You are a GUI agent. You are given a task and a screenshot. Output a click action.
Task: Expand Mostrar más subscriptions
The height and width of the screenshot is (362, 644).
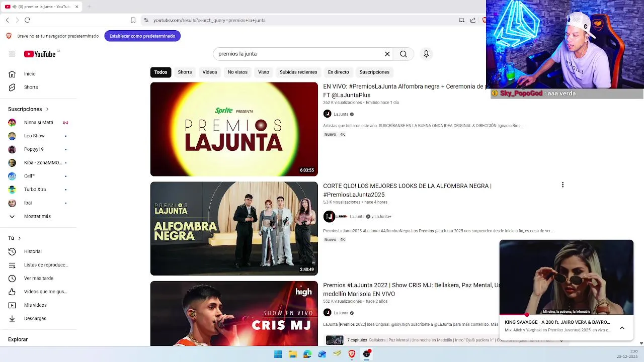click(x=38, y=216)
